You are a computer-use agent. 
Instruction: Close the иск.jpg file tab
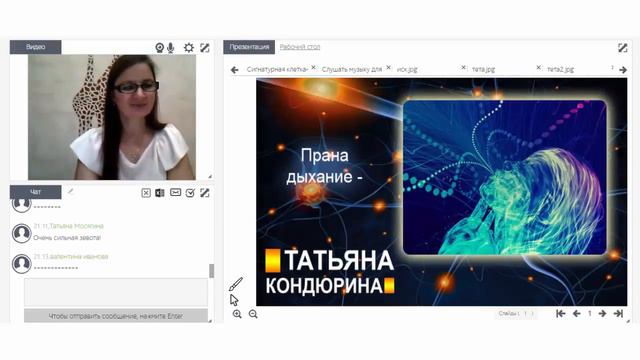tap(464, 68)
